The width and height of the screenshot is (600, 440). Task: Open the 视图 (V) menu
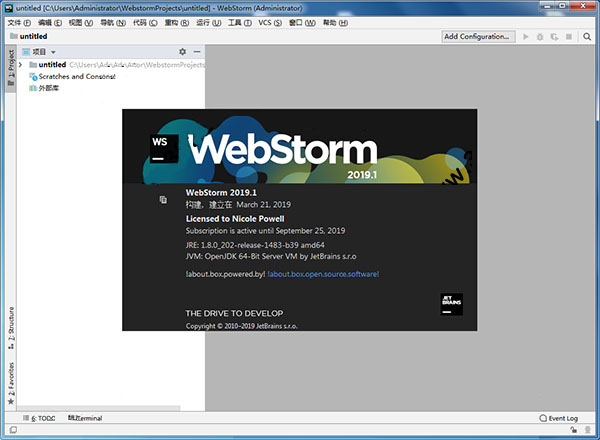[81, 23]
